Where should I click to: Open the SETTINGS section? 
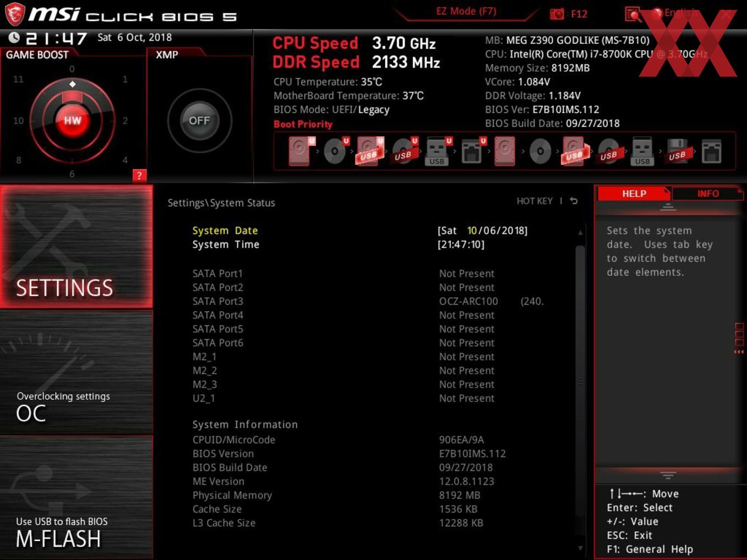coord(76,247)
